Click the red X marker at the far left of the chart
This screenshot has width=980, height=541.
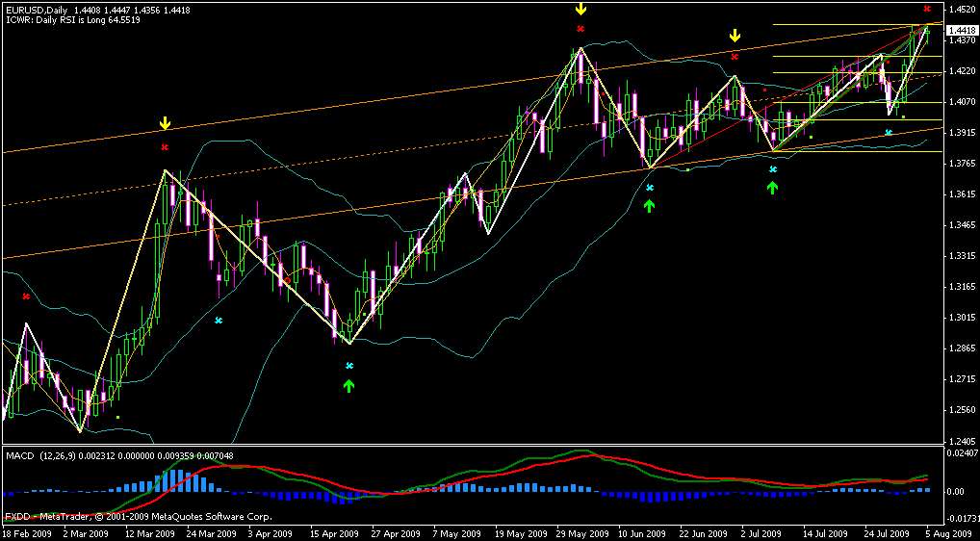pyautogui.click(x=26, y=296)
